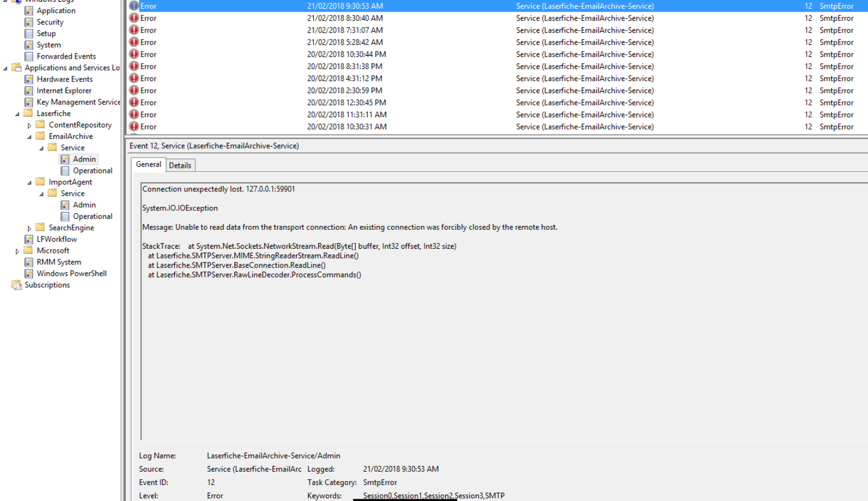This screenshot has width=868, height=501.
Task: Select the Microsoft folder icon
Action: 28,250
